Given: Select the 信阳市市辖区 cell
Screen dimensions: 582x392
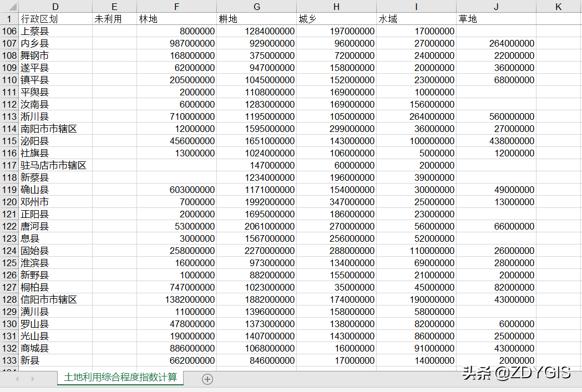Looking at the screenshot, I should (x=55, y=299).
